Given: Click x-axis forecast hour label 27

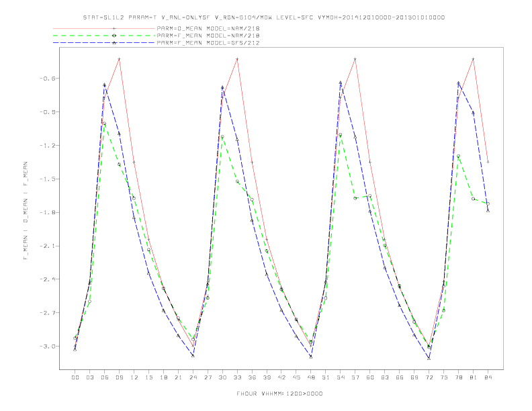Looking at the screenshot, I should (x=208, y=377).
